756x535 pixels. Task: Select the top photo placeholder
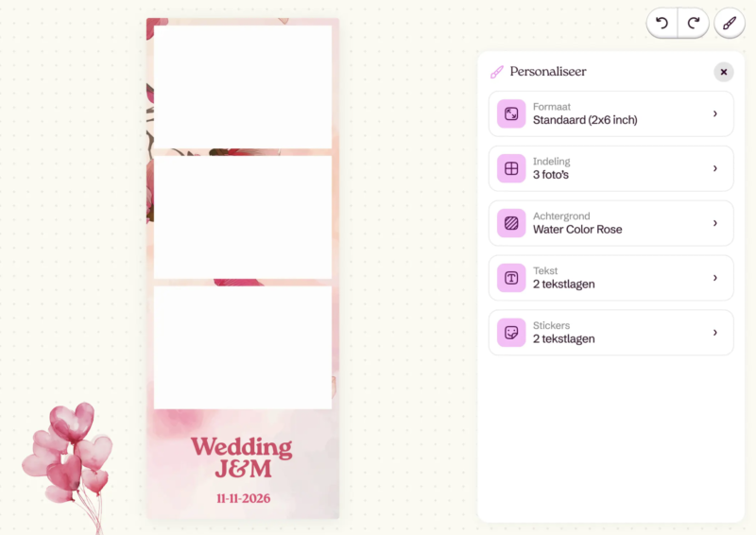click(x=243, y=87)
